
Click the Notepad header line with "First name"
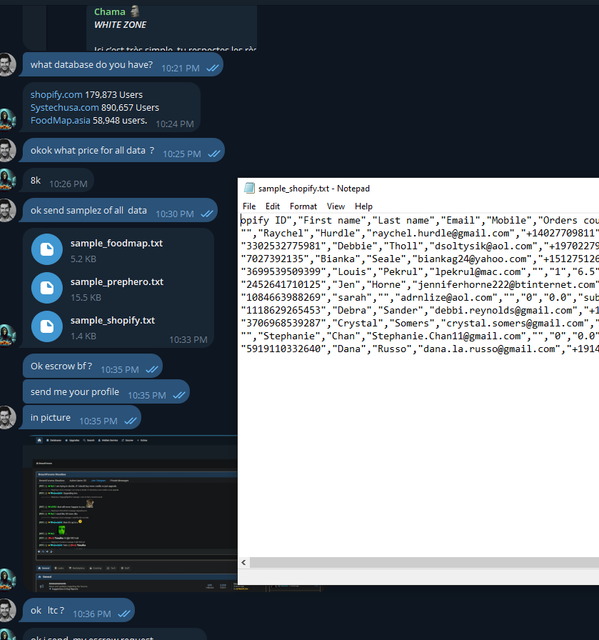tap(419, 220)
